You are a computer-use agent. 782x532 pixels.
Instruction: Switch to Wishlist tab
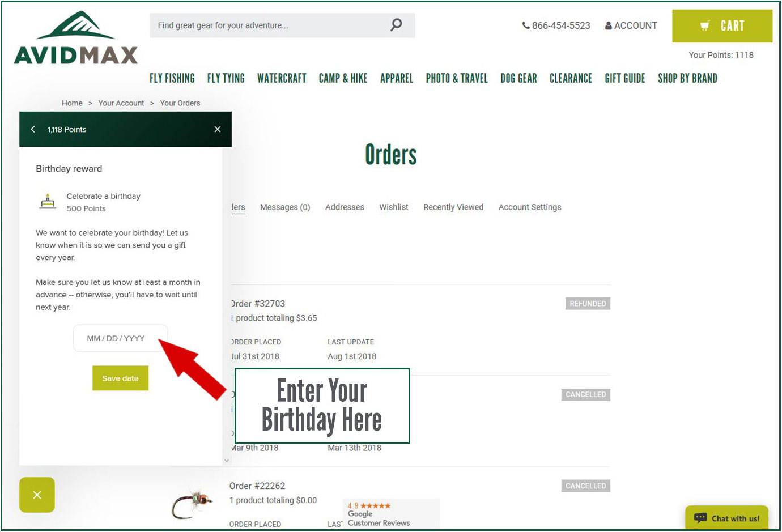(x=394, y=207)
